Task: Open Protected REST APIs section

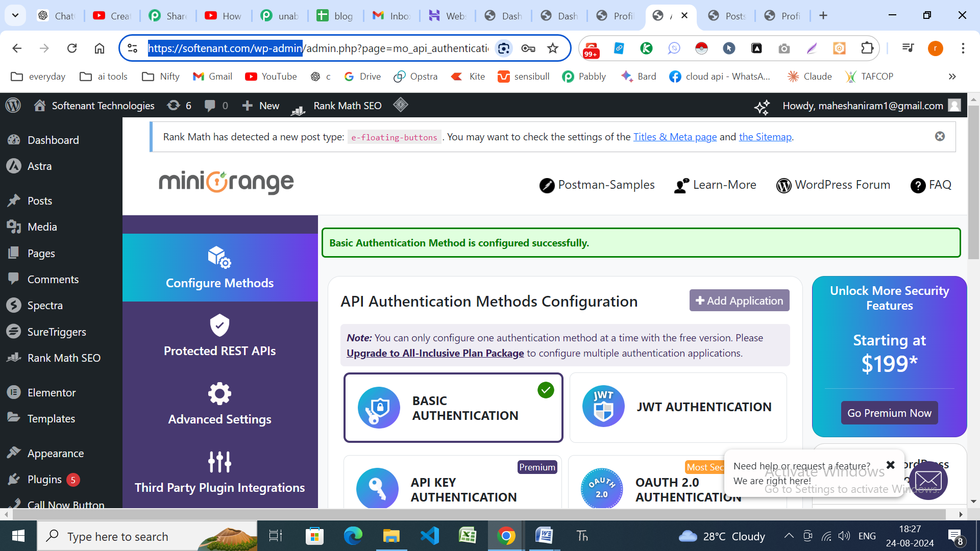Action: [x=220, y=336]
